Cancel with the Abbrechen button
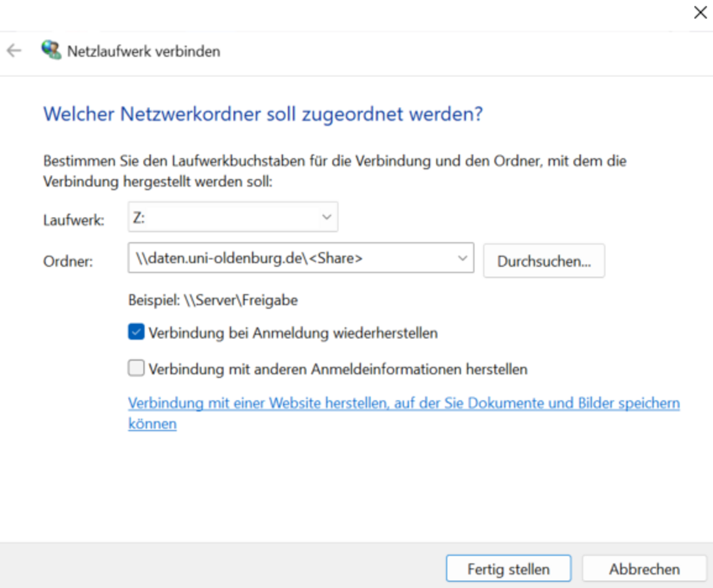Viewport: 713px width, 588px height. coord(644,569)
